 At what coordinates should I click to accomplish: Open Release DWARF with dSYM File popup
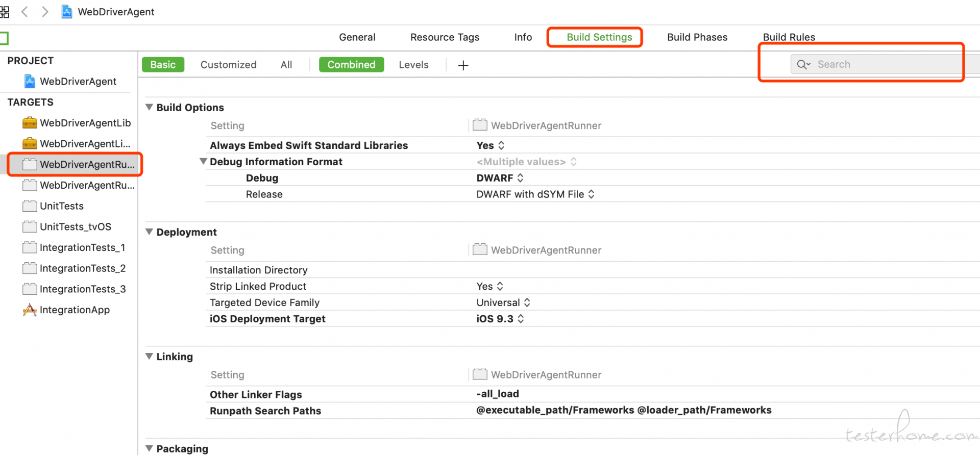click(535, 194)
